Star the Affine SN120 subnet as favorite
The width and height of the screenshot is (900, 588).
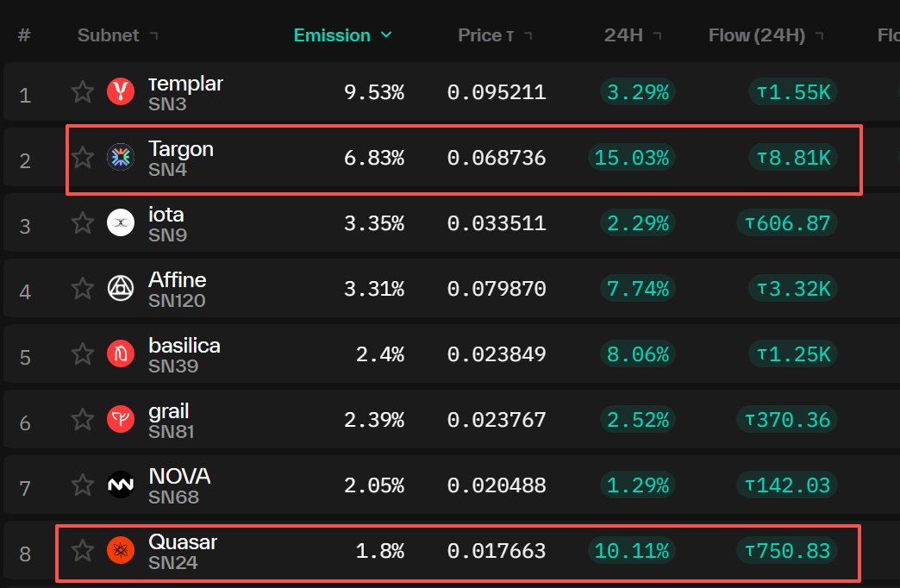click(x=83, y=288)
